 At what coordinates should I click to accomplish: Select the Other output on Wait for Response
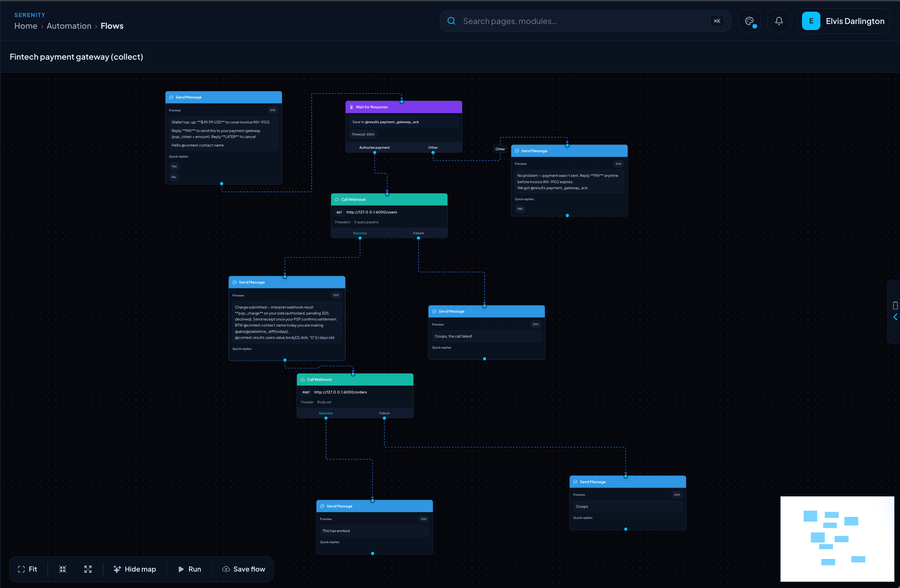pyautogui.click(x=433, y=147)
